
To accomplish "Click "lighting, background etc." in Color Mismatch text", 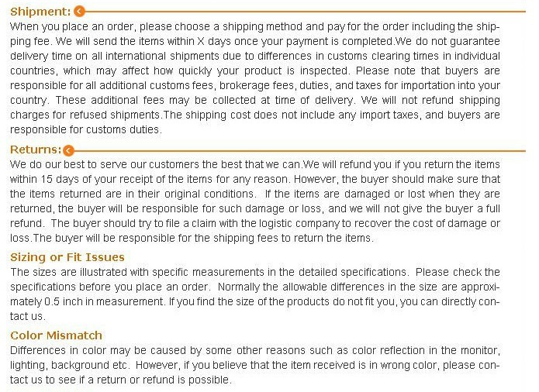I will (70, 366).
